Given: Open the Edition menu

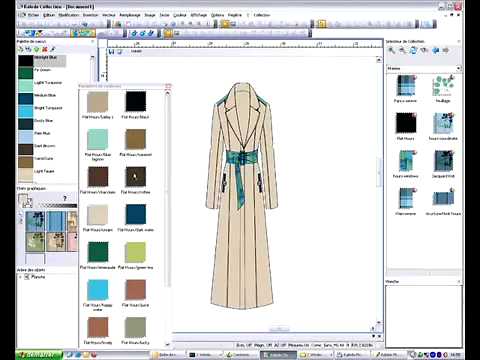Looking at the screenshot, I should pos(49,15).
